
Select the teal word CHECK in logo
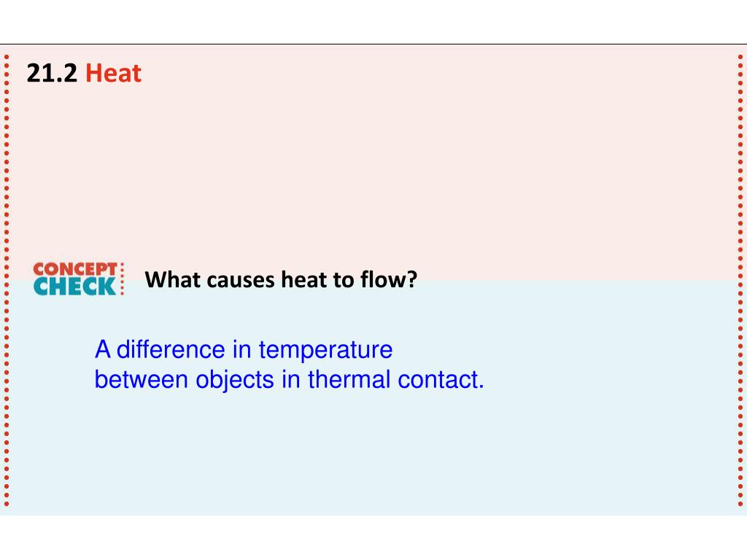point(75,287)
